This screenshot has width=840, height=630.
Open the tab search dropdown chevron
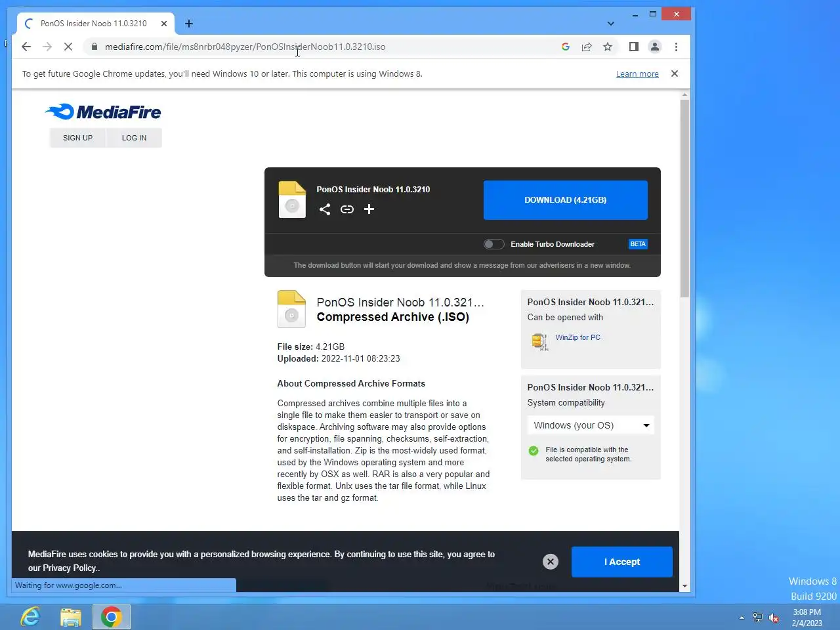click(611, 24)
